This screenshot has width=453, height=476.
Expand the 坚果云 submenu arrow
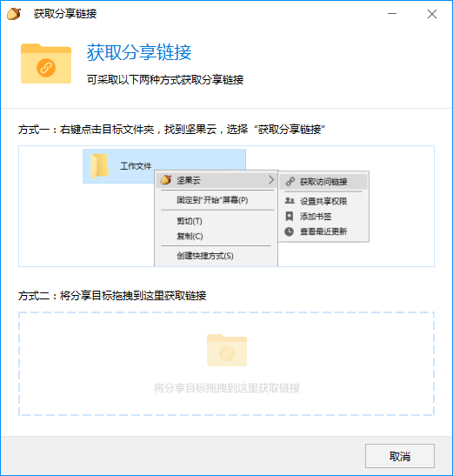pyautogui.click(x=271, y=180)
